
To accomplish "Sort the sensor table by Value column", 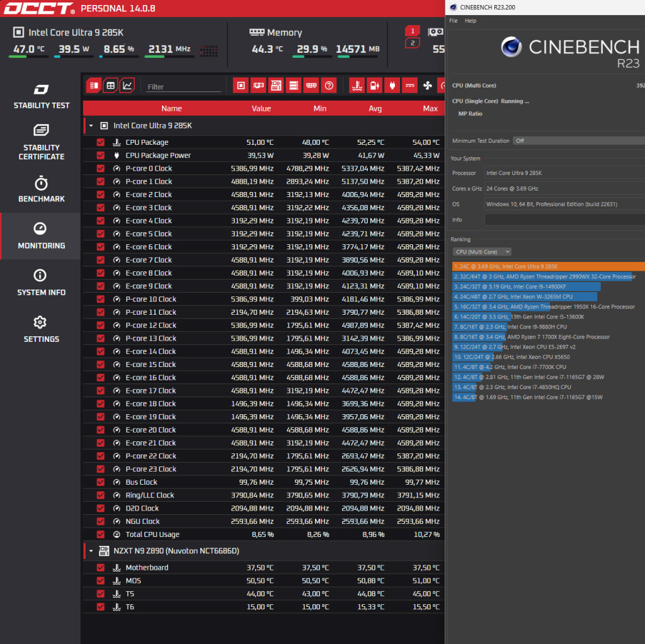I will point(261,108).
